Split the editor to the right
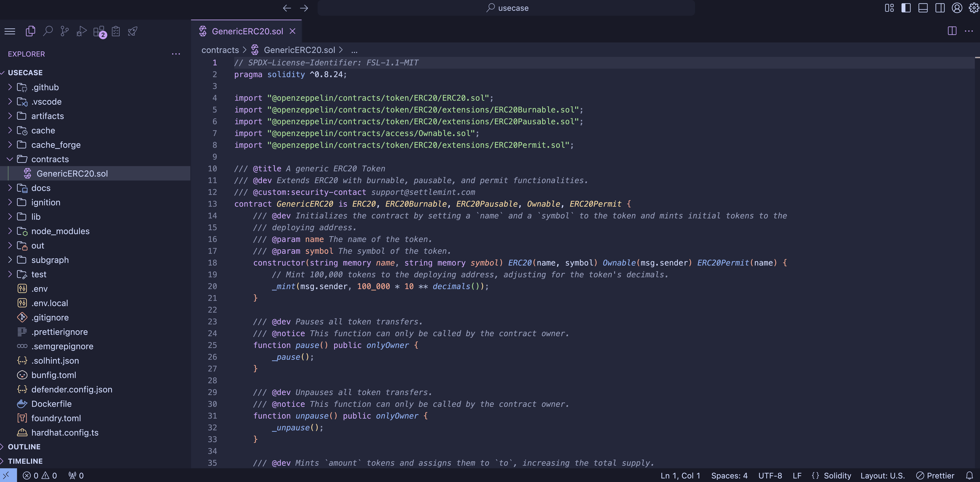This screenshot has height=482, width=980. click(x=952, y=31)
